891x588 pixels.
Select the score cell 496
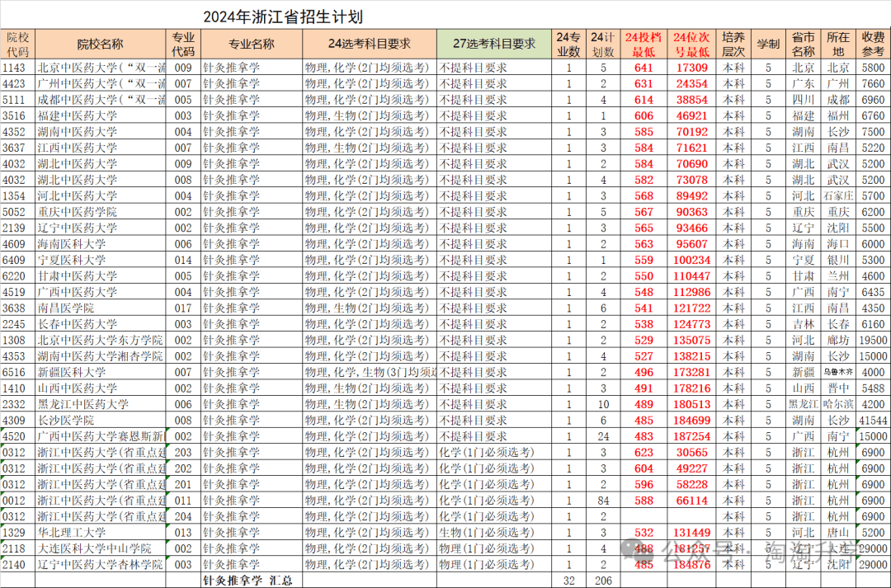tap(643, 372)
